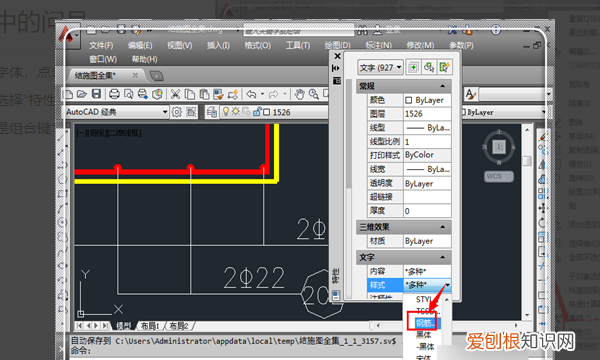600x360 pixels.
Task: Select the Pan hand tool
Action: click(299, 94)
